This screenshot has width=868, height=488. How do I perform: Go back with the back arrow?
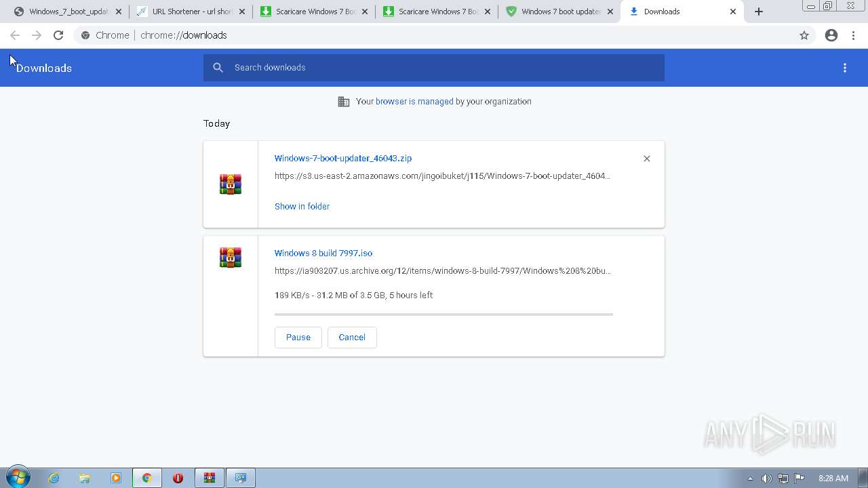[15, 35]
